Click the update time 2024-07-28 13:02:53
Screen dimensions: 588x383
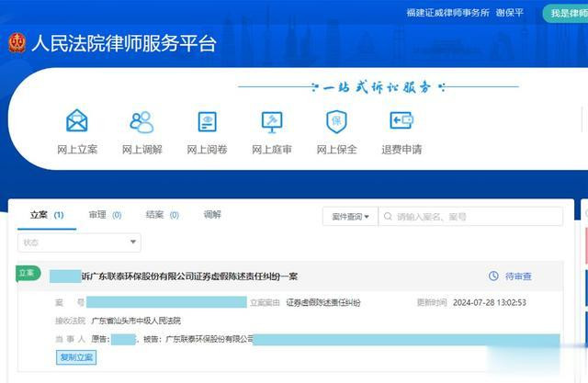[490, 302]
